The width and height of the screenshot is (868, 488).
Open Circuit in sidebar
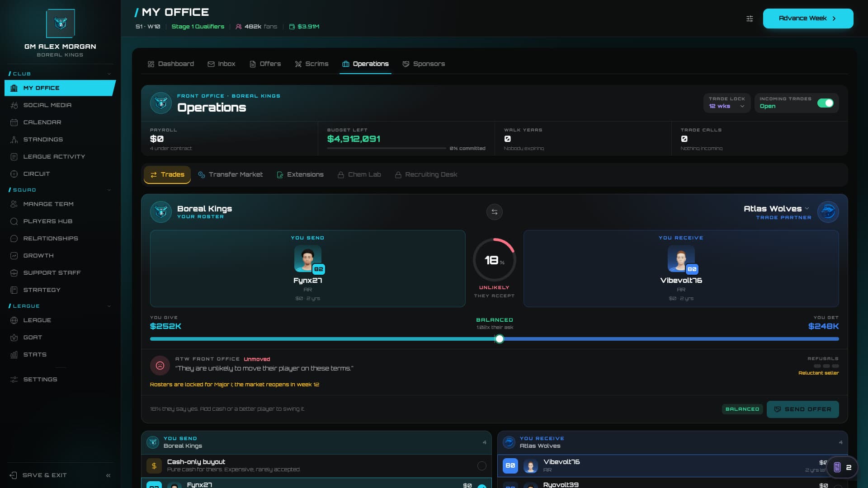[60, 174]
